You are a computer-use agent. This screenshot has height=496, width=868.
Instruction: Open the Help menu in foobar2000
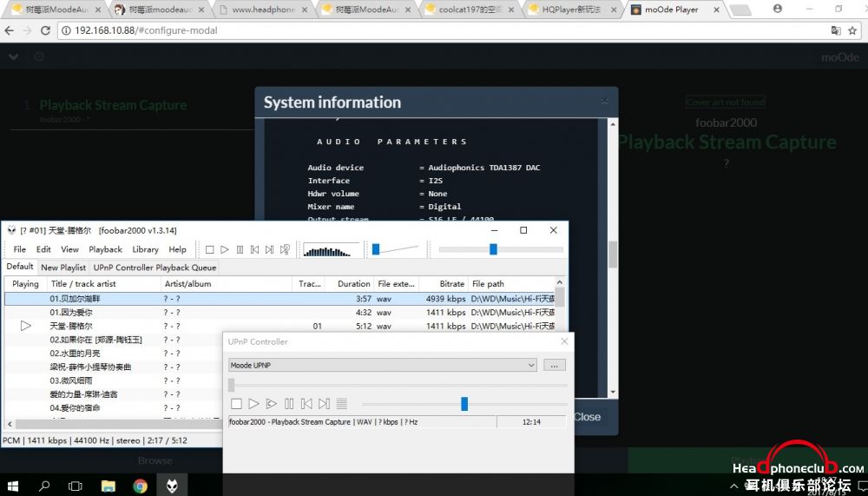click(x=178, y=249)
